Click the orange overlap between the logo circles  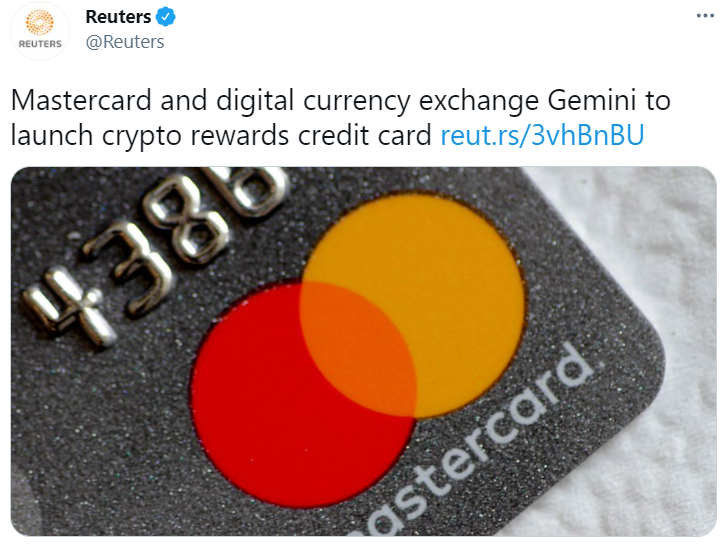click(357, 349)
